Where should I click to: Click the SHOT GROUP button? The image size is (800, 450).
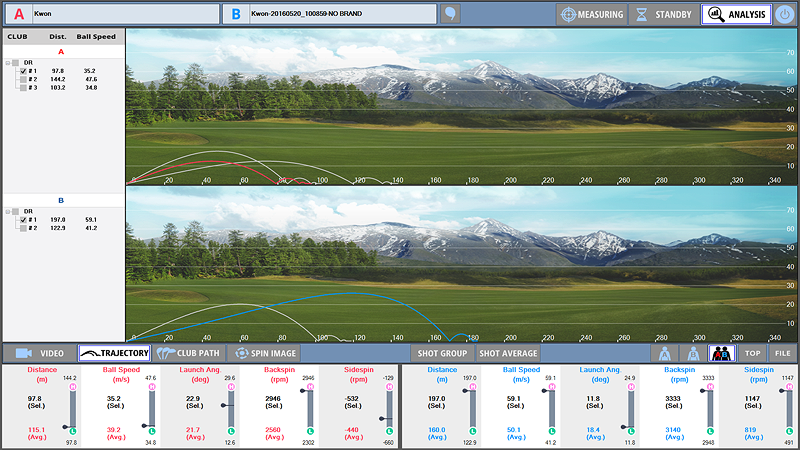click(442, 353)
